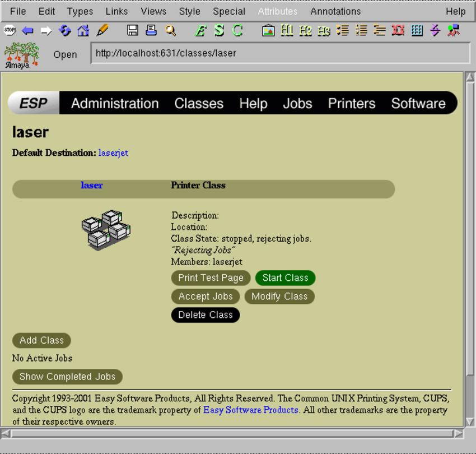Click the Stop loading icon
Image resolution: width=476 pixels, height=454 pixels.
click(x=10, y=30)
